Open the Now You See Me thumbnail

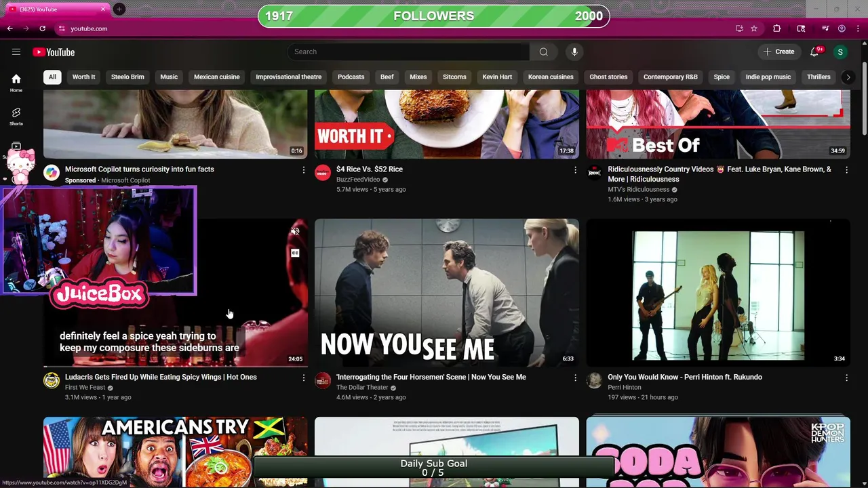coord(447,293)
